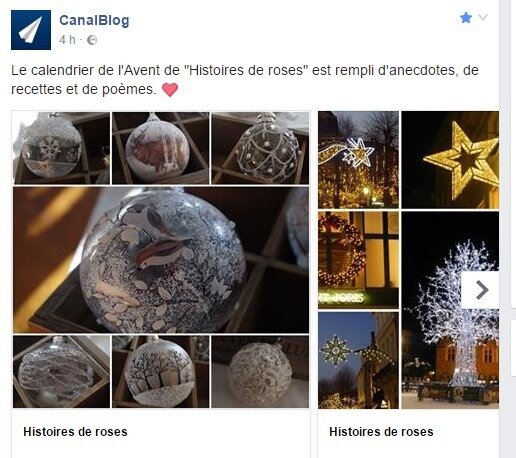The height and width of the screenshot is (458, 516).
Task: Click first card title Histoires de roses
Action: click(x=75, y=432)
